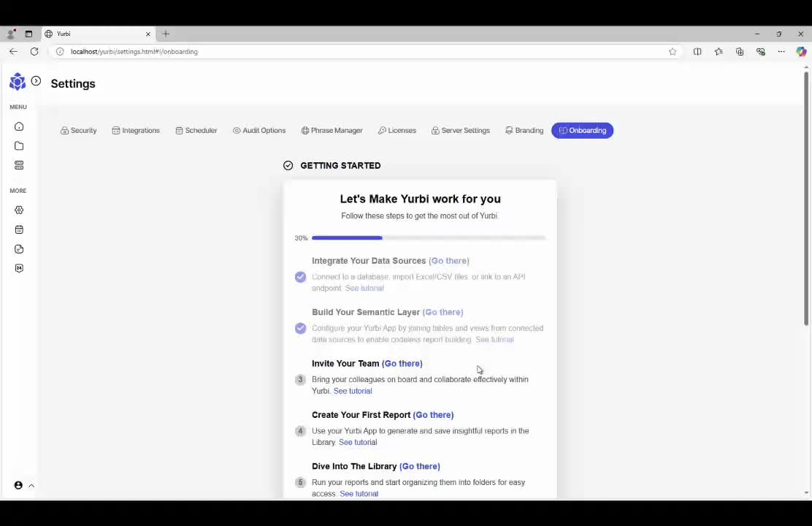Click Go there for Invite Your Team
Image resolution: width=812 pixels, height=526 pixels.
point(402,363)
